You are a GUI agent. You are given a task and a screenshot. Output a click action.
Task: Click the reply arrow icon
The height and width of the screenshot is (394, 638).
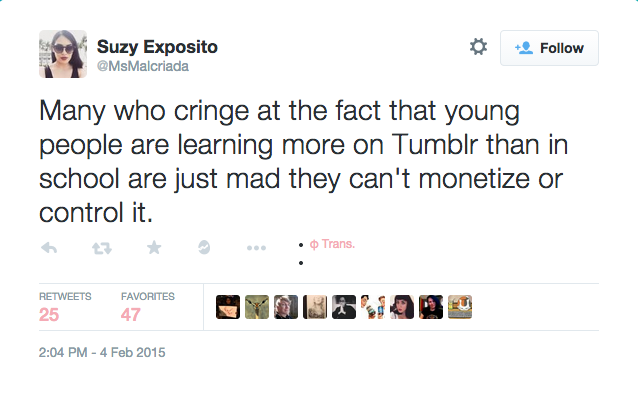49,247
